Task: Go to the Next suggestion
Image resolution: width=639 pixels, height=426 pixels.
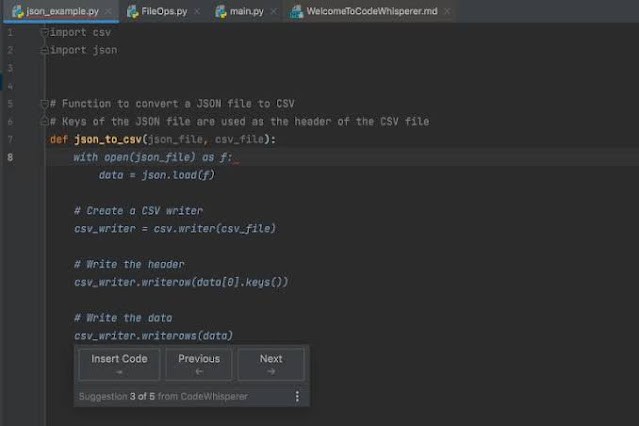Action: click(x=271, y=364)
